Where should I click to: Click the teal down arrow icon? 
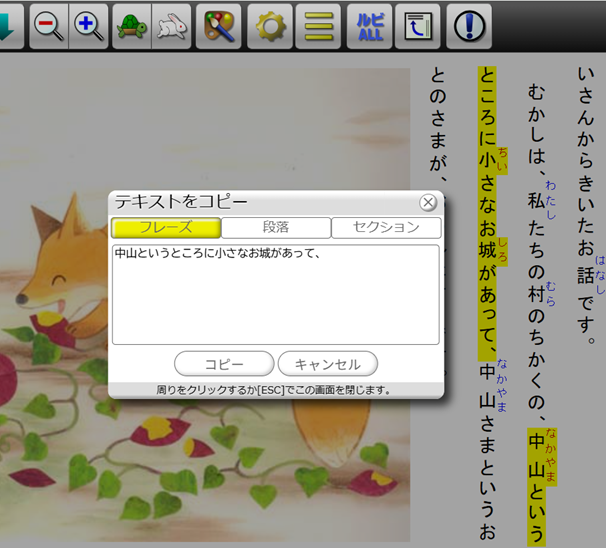pyautogui.click(x=8, y=27)
